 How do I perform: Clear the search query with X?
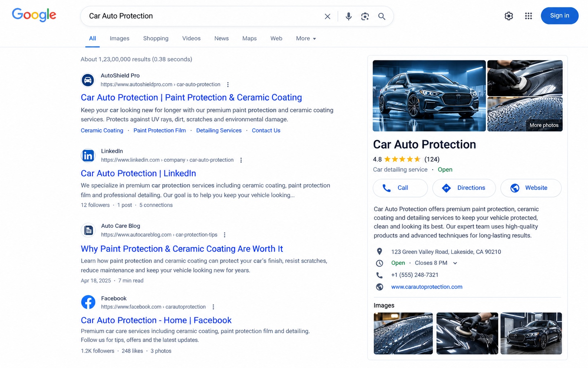[327, 16]
